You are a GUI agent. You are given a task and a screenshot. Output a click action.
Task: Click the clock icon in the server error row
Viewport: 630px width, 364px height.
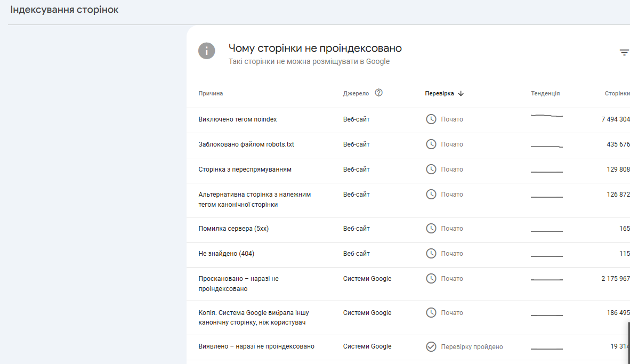coord(431,229)
